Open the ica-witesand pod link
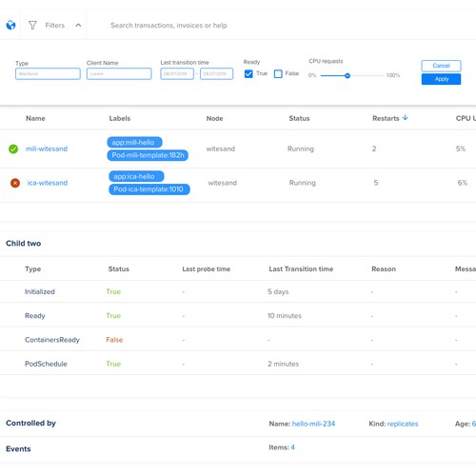The image size is (476, 476). click(48, 183)
